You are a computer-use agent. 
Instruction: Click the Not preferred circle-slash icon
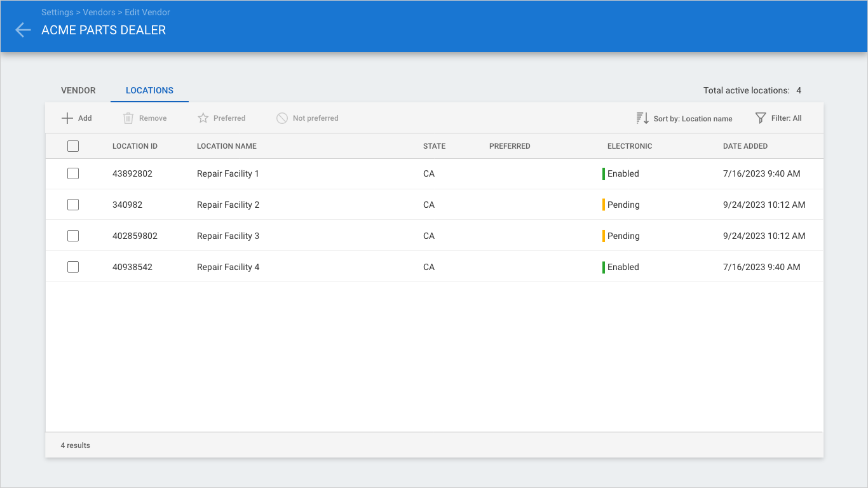[x=282, y=118]
